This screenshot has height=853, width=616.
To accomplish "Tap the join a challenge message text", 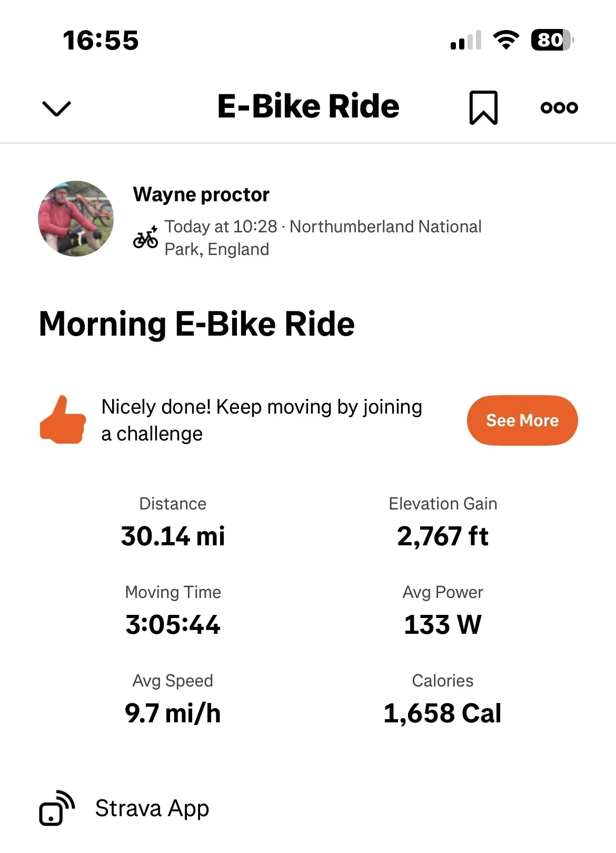I will pyautogui.click(x=262, y=420).
